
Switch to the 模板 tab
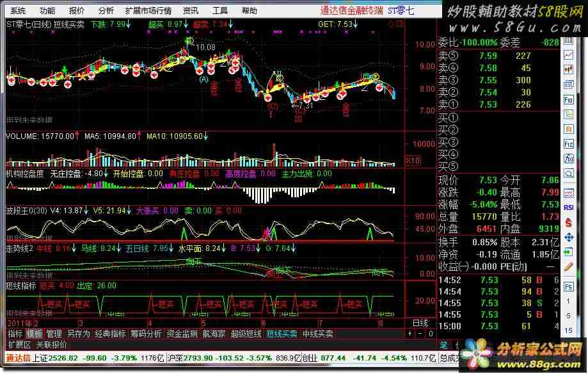click(35, 334)
